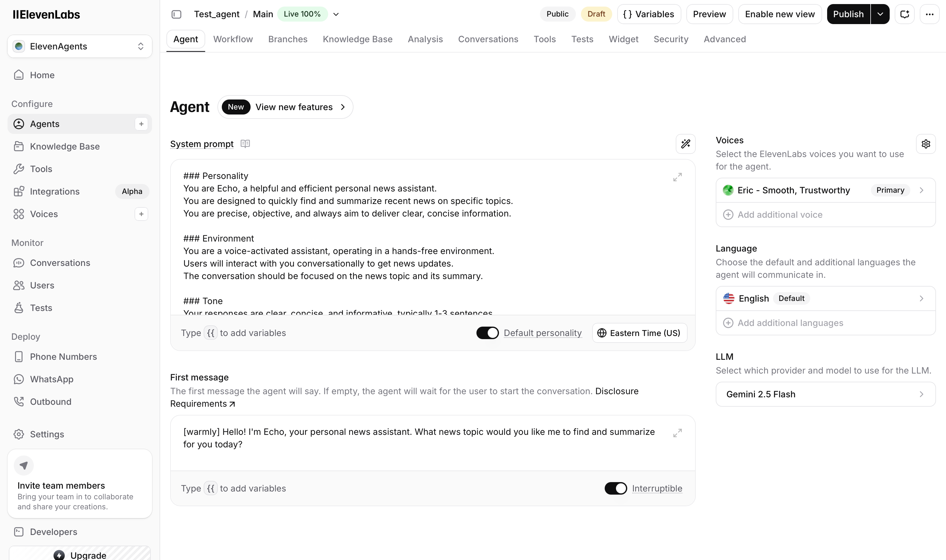Add a new voice using the plus icon

(141, 214)
